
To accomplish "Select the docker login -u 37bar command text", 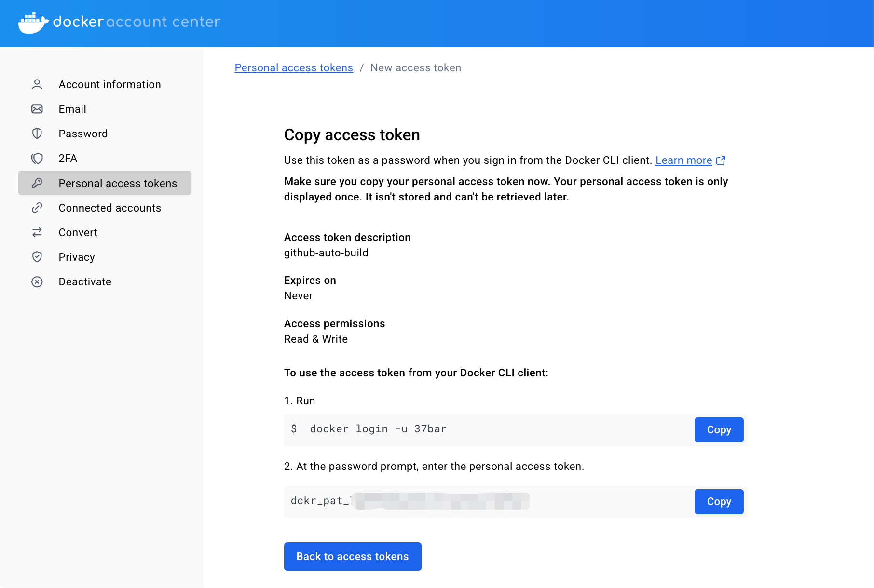I will point(378,429).
